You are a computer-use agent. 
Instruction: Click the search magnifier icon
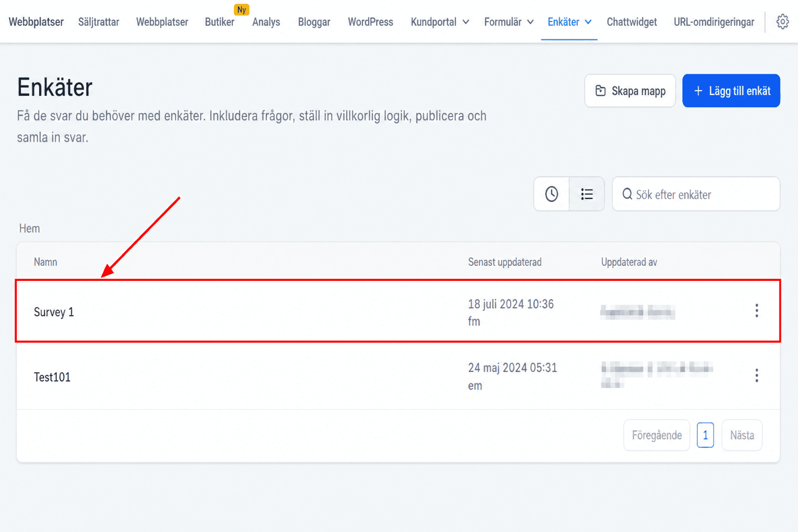627,194
